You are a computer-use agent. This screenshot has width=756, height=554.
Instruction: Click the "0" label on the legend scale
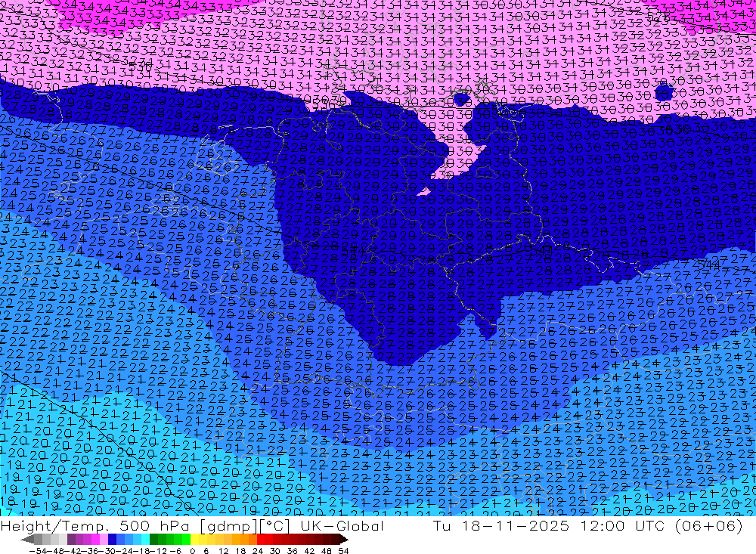(192, 551)
